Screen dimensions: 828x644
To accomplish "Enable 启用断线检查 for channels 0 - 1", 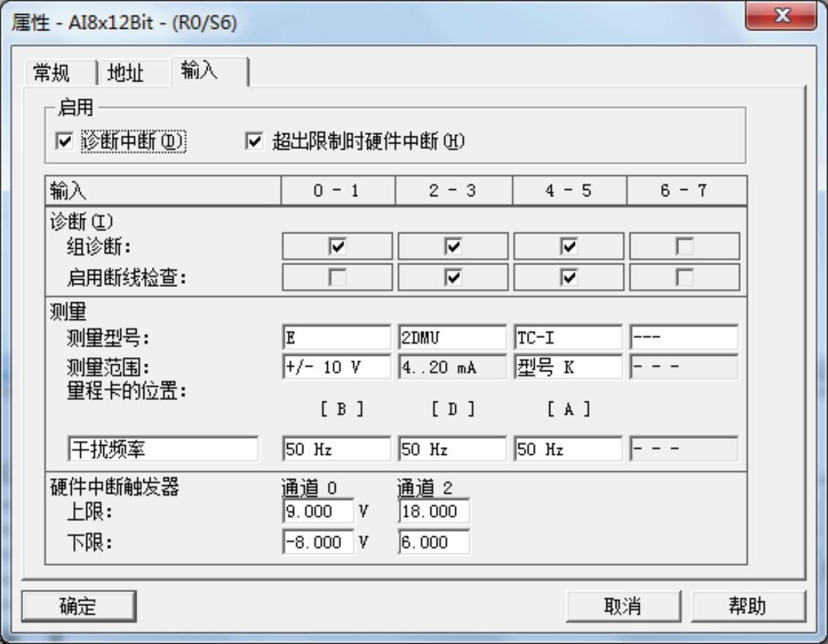I will 337,277.
